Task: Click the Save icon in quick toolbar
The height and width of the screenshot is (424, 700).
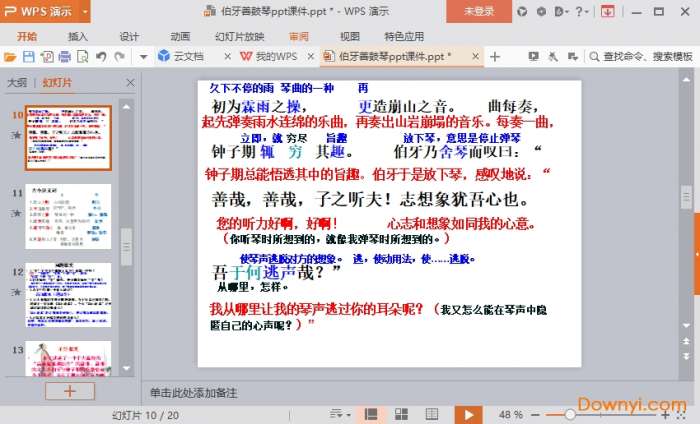Action: pyautogui.click(x=29, y=57)
